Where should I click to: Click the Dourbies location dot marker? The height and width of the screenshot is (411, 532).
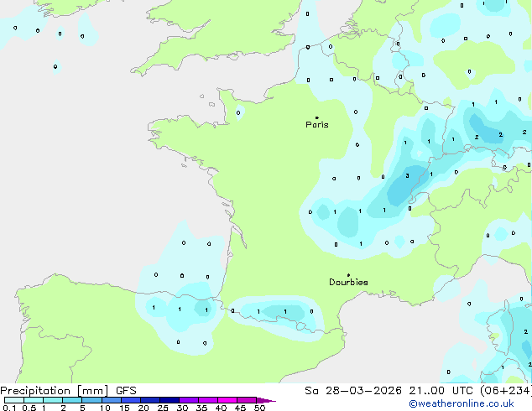[348, 275]
